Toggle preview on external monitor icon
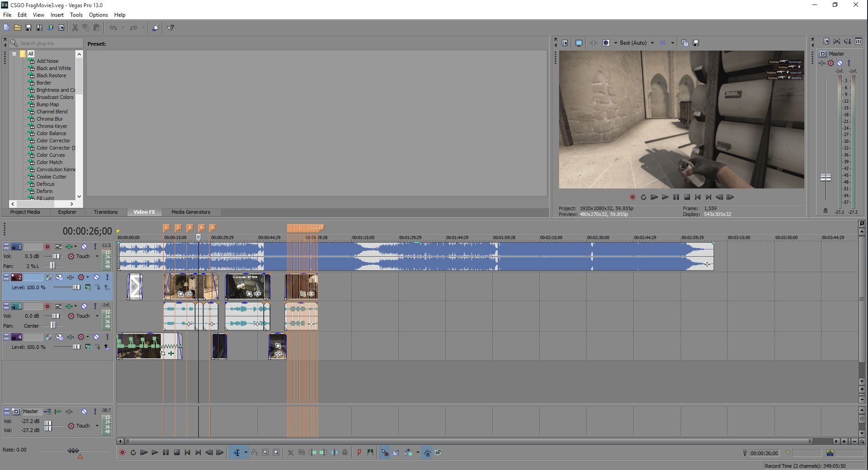The width and height of the screenshot is (868, 470). coord(579,43)
